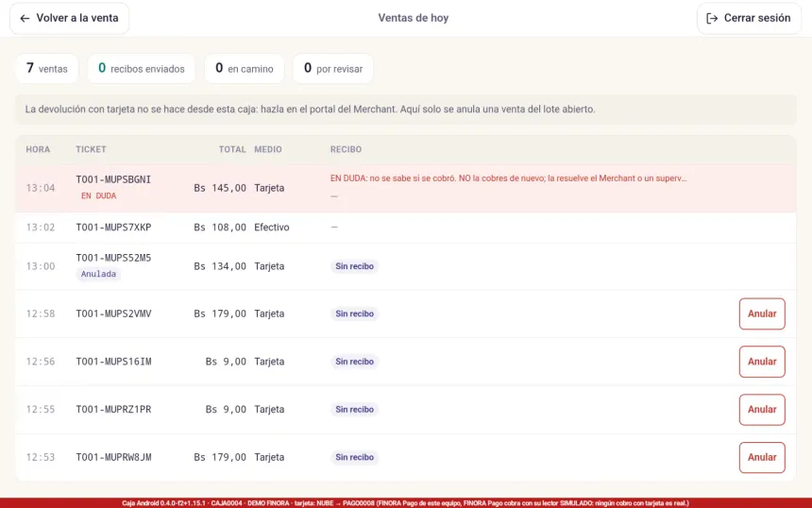
Task: Click the 12:55 time cell
Action: pyautogui.click(x=41, y=410)
